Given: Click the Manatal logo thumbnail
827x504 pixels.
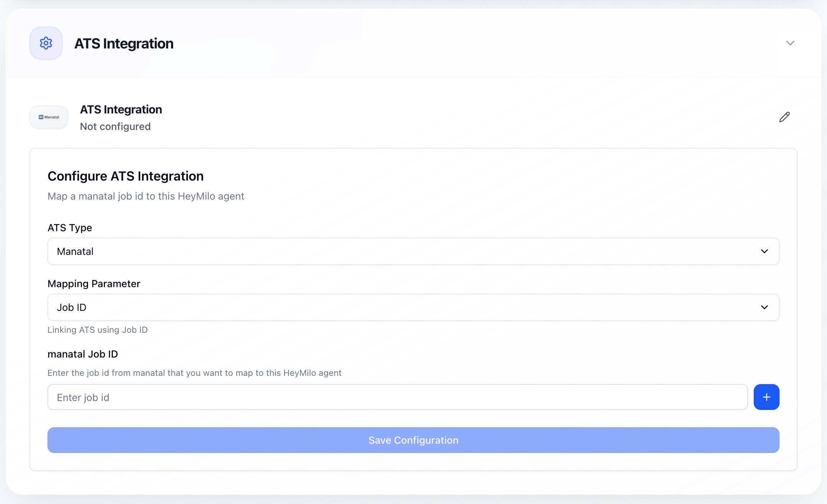Looking at the screenshot, I should (x=49, y=117).
